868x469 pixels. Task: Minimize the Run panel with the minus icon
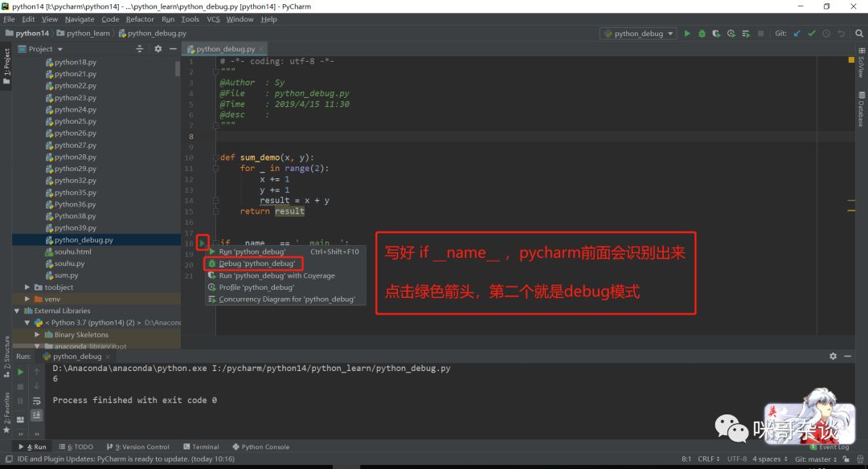[848, 357]
